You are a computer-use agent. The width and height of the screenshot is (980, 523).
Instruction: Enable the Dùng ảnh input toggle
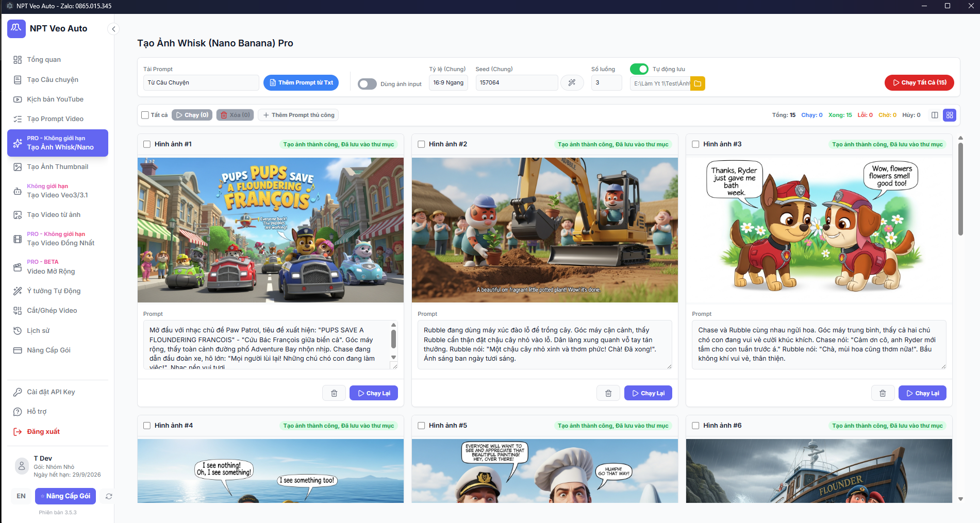367,84
